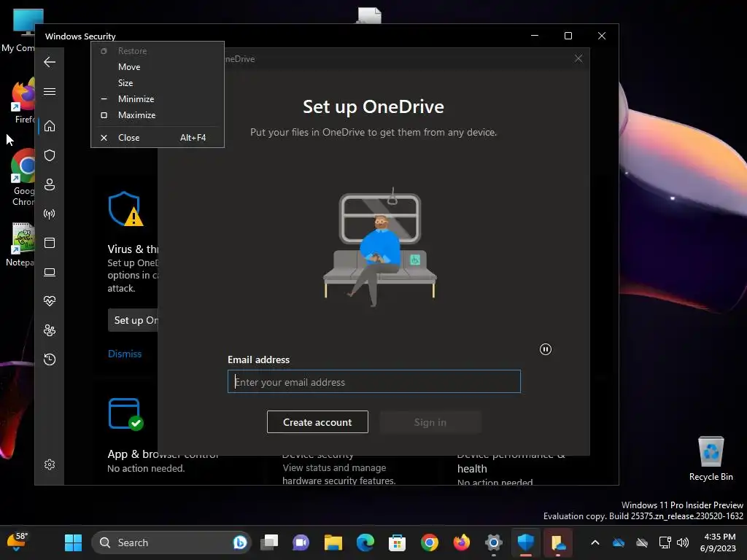Choose Close Alt+F4 from window menu
Image resolution: width=747 pixels, height=560 pixels.
pyautogui.click(x=158, y=138)
